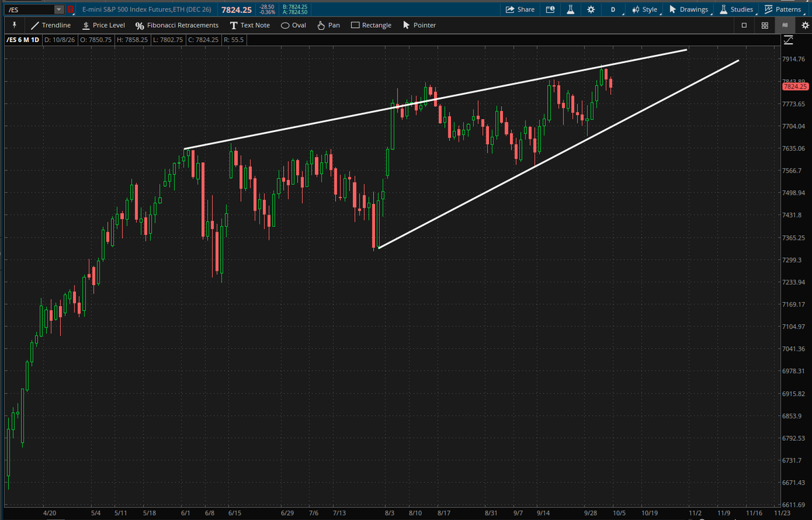Click the pin icon on drawing toolbar
The image size is (812, 520).
14,25
